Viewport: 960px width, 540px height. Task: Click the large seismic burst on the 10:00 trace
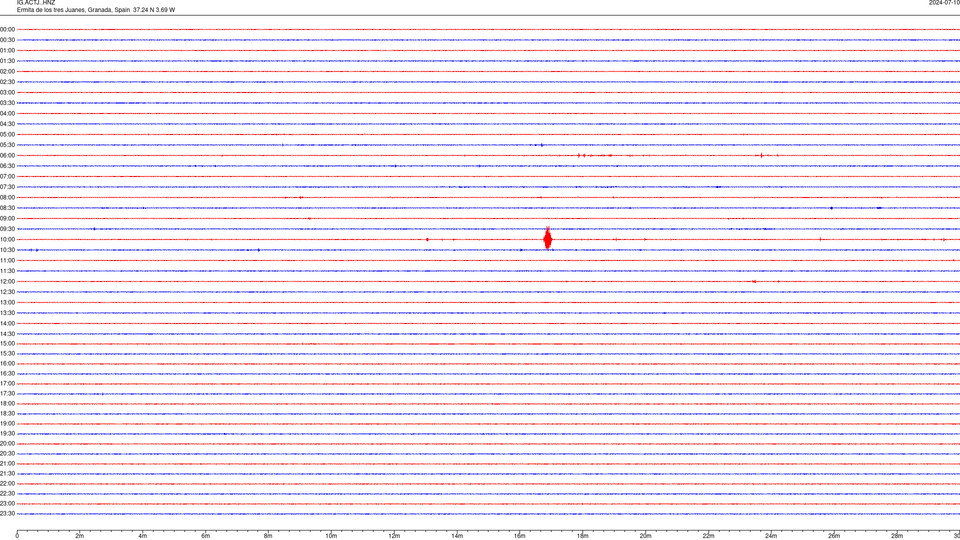548,239
